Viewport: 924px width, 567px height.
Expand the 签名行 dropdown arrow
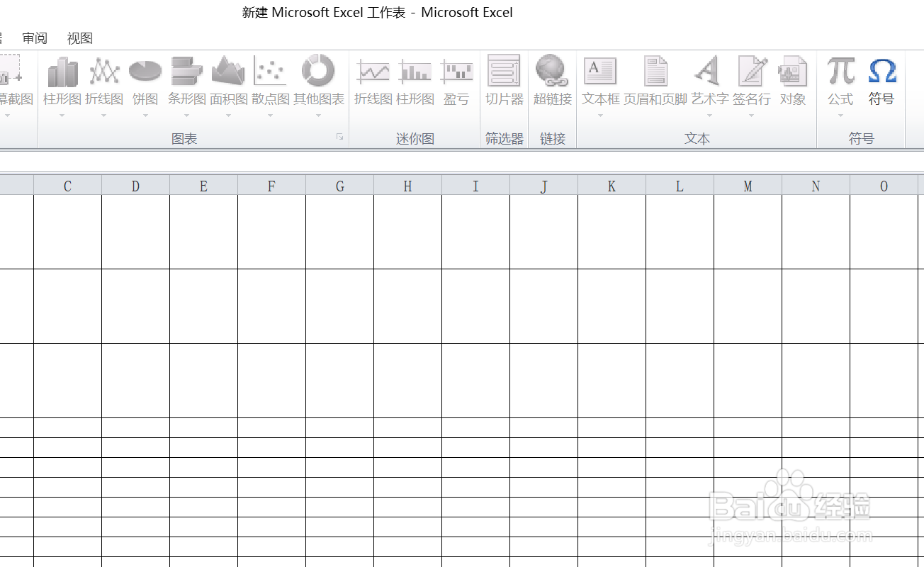pyautogui.click(x=752, y=116)
